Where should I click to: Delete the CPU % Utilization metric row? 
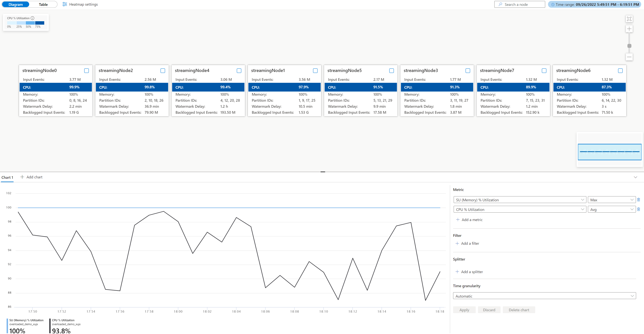638,209
